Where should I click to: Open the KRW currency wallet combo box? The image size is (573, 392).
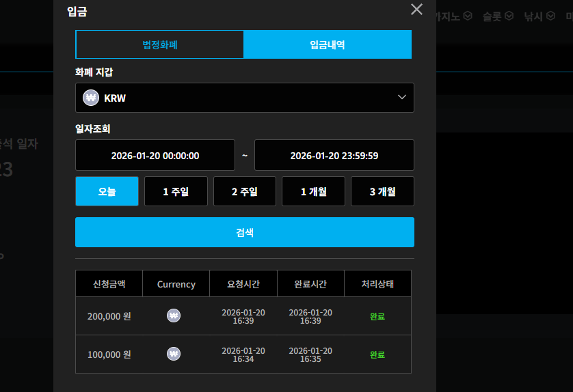point(245,98)
